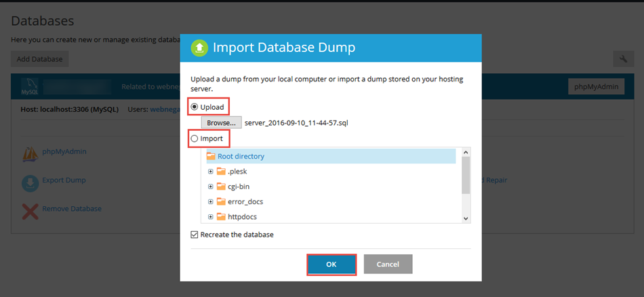Expand the error_docs folder node

[211, 202]
